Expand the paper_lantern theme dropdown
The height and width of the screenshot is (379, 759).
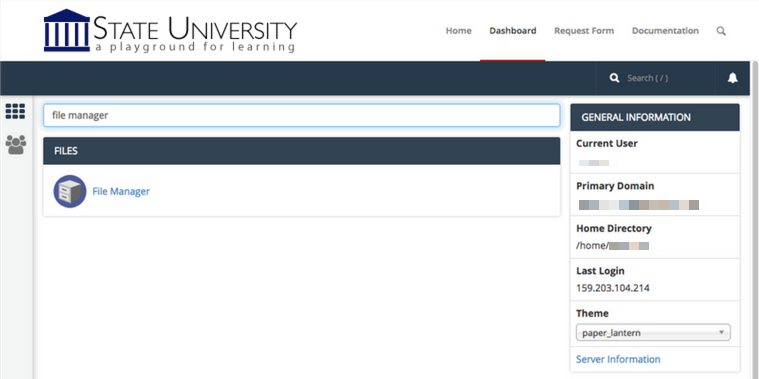pos(653,333)
